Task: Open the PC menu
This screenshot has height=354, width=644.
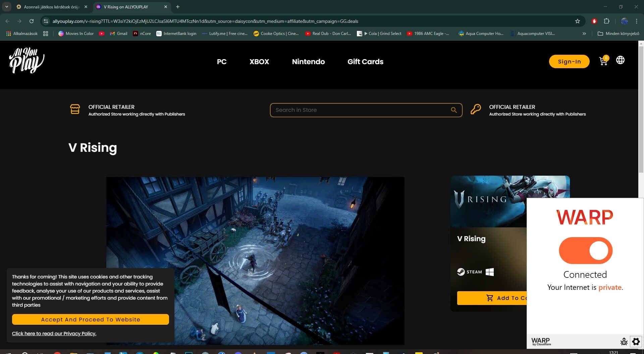Action: coord(221,61)
